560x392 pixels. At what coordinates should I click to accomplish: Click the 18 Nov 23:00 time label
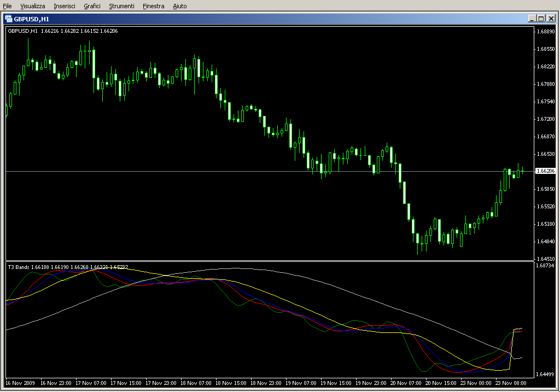tap(266, 383)
